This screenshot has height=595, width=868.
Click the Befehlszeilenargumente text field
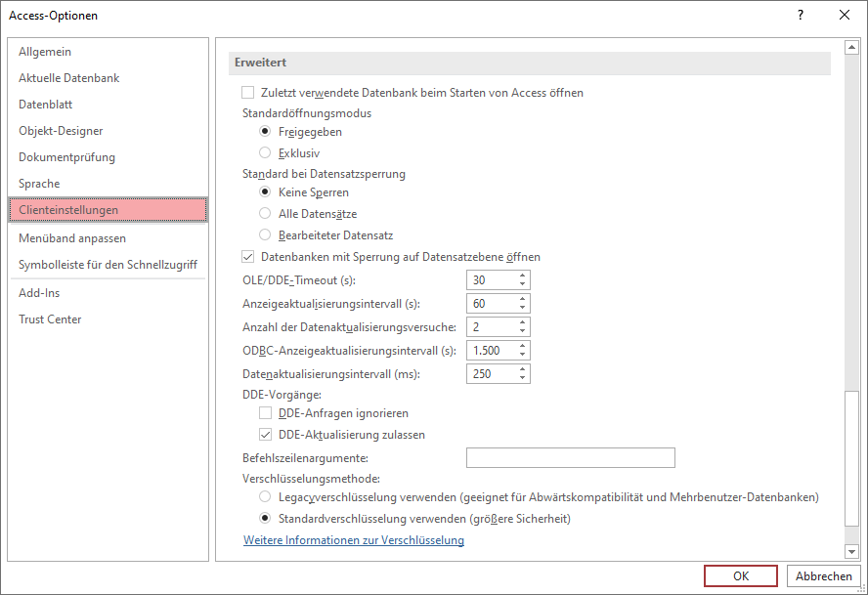pyautogui.click(x=570, y=458)
